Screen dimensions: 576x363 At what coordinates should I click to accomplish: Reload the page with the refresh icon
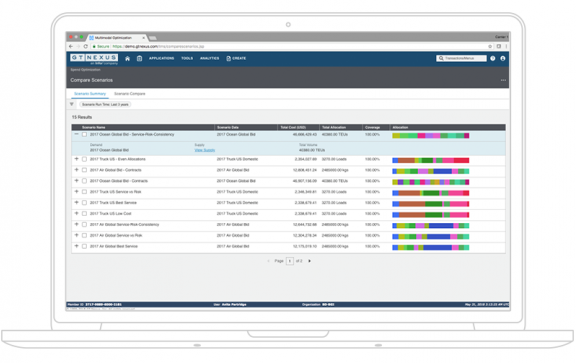86,46
